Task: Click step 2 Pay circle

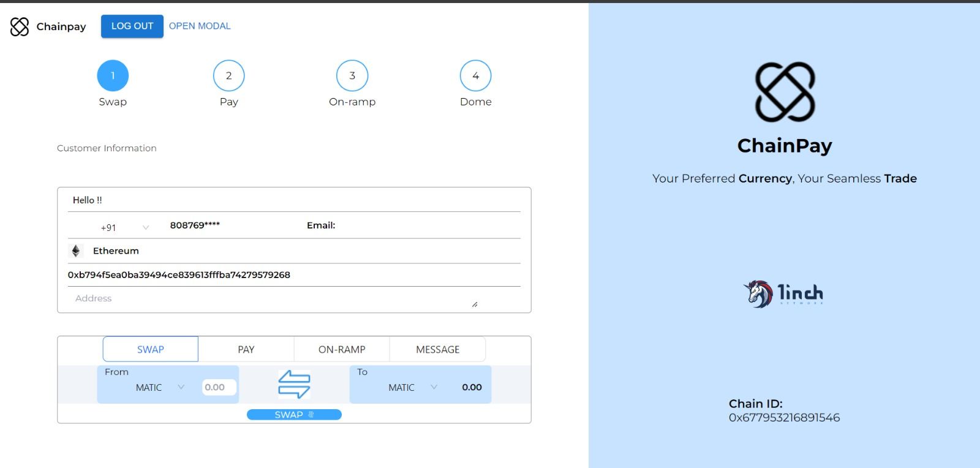Action: point(228,76)
